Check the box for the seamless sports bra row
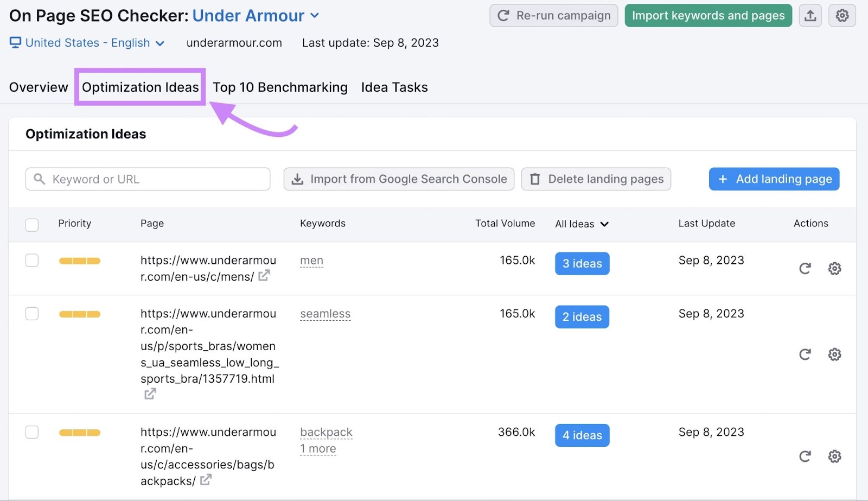The width and height of the screenshot is (868, 501). tap(32, 314)
